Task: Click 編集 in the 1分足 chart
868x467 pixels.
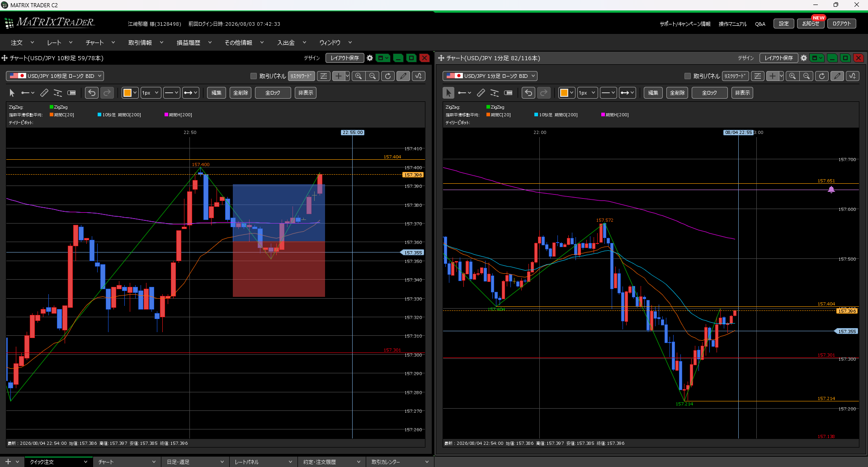Action: (653, 93)
